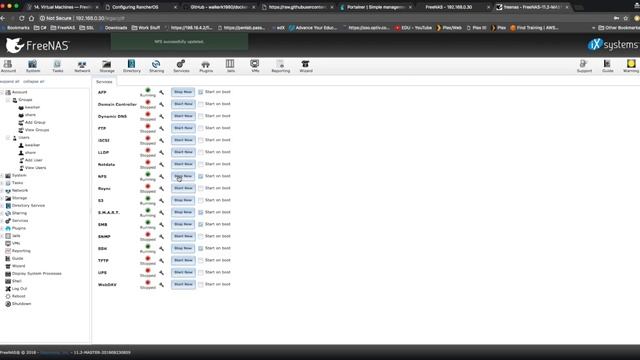
Task: Open the Reporting toolbar icon
Action: [280, 66]
